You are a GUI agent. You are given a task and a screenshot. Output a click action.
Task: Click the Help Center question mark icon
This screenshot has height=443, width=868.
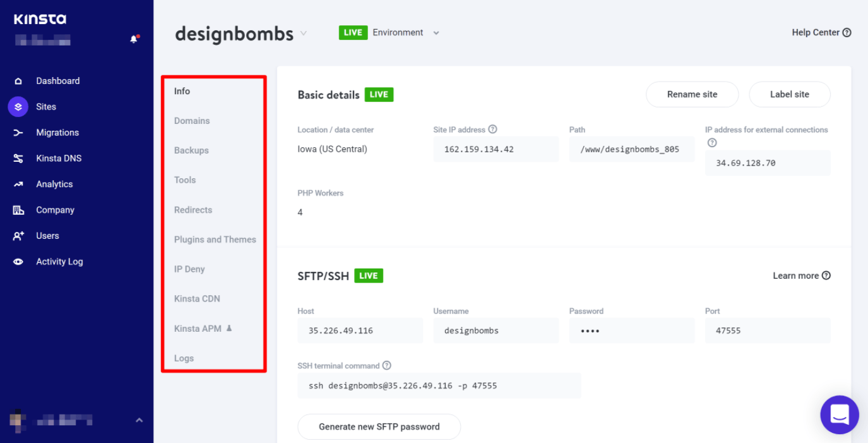tap(847, 33)
